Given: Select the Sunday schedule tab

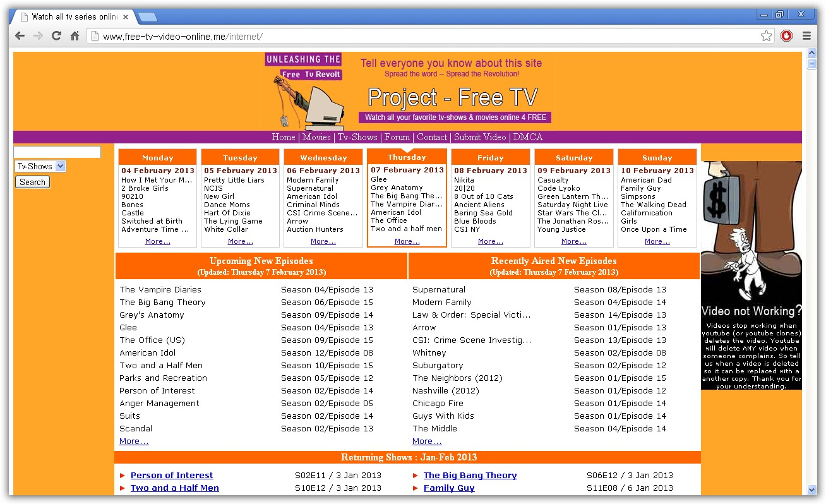Looking at the screenshot, I should pos(657,158).
